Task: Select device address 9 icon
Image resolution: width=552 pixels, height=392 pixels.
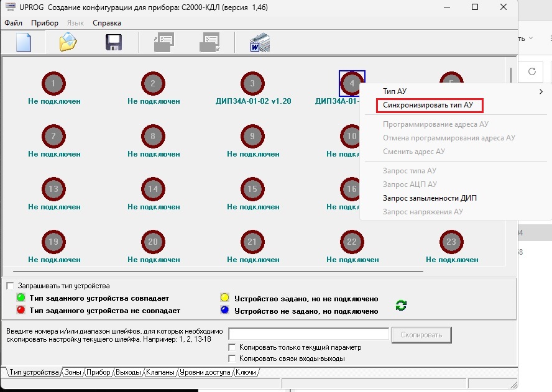Action: coord(252,136)
